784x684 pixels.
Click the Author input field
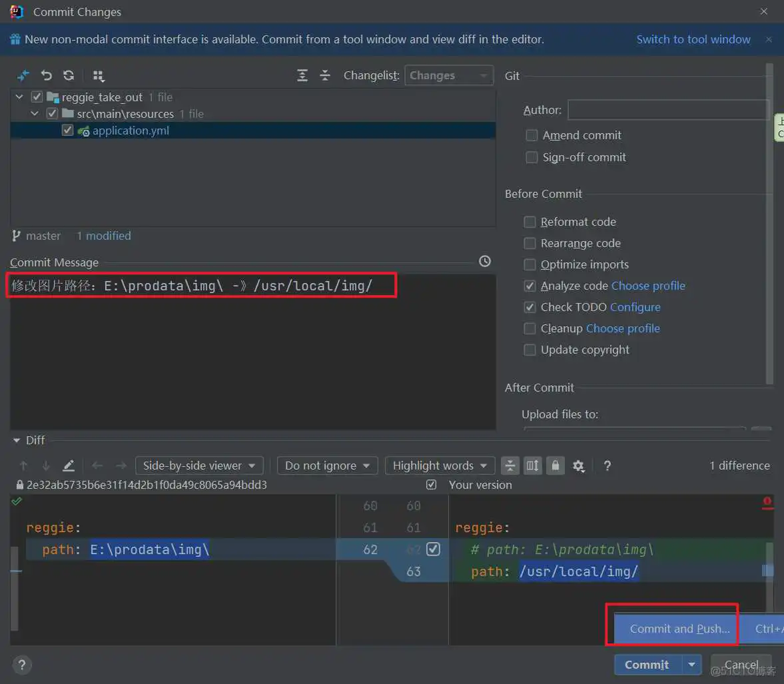pyautogui.click(x=667, y=110)
